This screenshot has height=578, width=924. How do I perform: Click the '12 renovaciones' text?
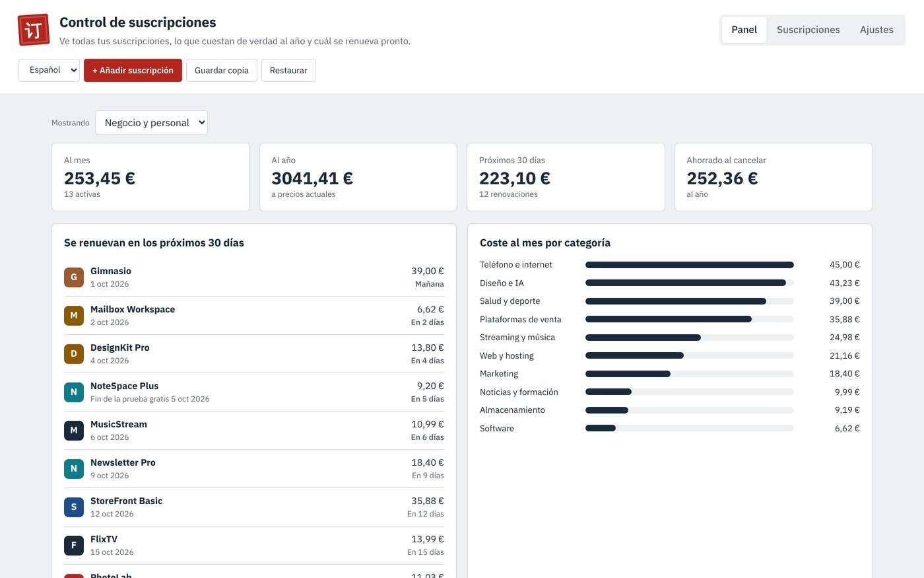click(508, 194)
